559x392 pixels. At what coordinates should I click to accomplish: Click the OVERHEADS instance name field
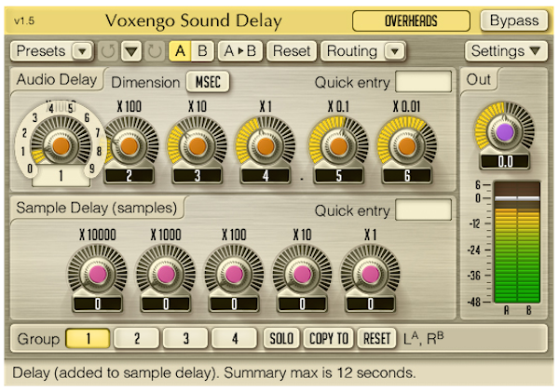[411, 20]
